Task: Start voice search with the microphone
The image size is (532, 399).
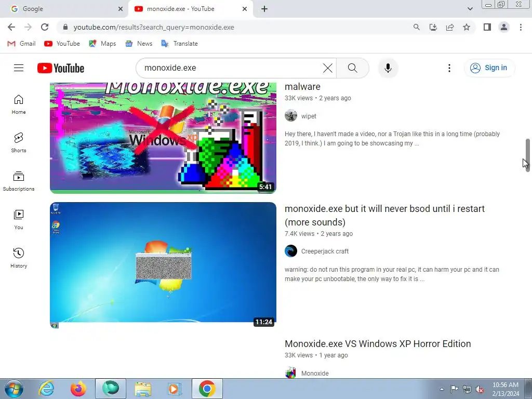Action: 388,68
